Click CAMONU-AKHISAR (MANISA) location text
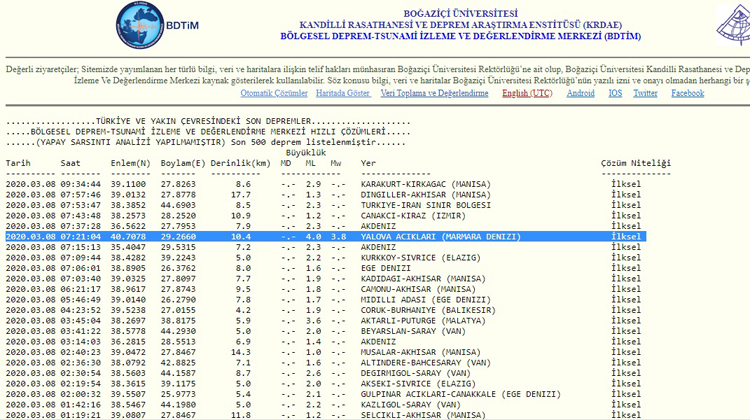Screen dimensions: 750x420 point(418,289)
